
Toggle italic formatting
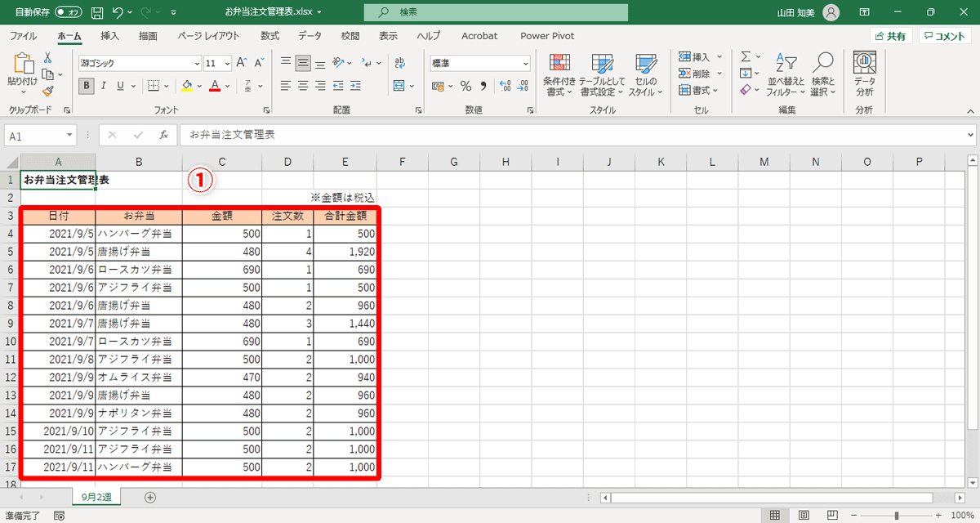pos(103,85)
